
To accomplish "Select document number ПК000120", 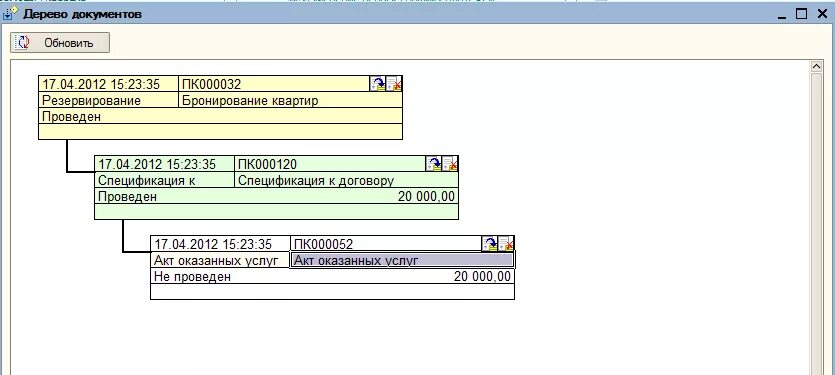I will tap(267, 164).
